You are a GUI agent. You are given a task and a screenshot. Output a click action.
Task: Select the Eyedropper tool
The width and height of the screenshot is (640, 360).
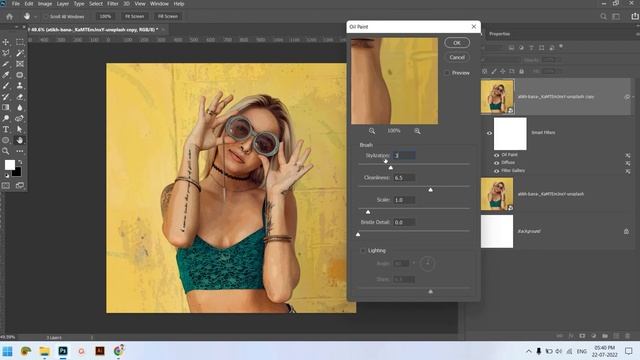(6, 75)
